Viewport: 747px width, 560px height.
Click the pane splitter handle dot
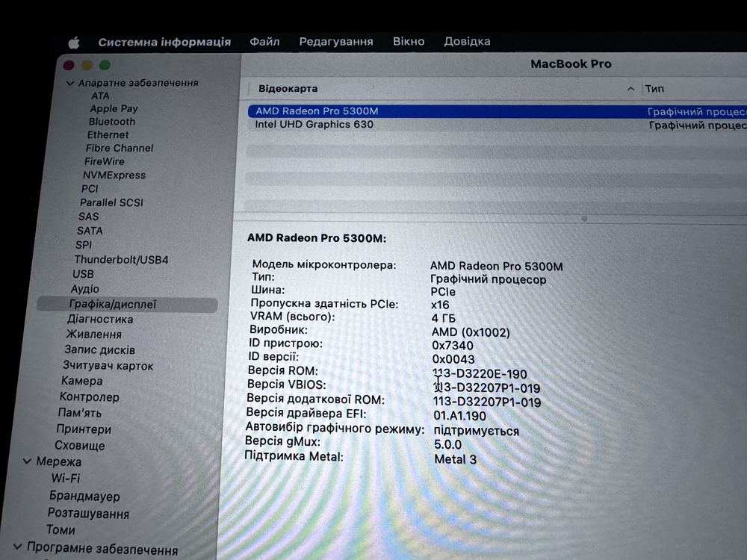(585, 219)
